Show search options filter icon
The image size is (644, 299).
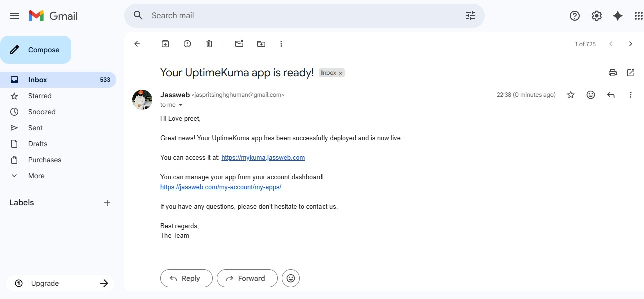pos(471,15)
